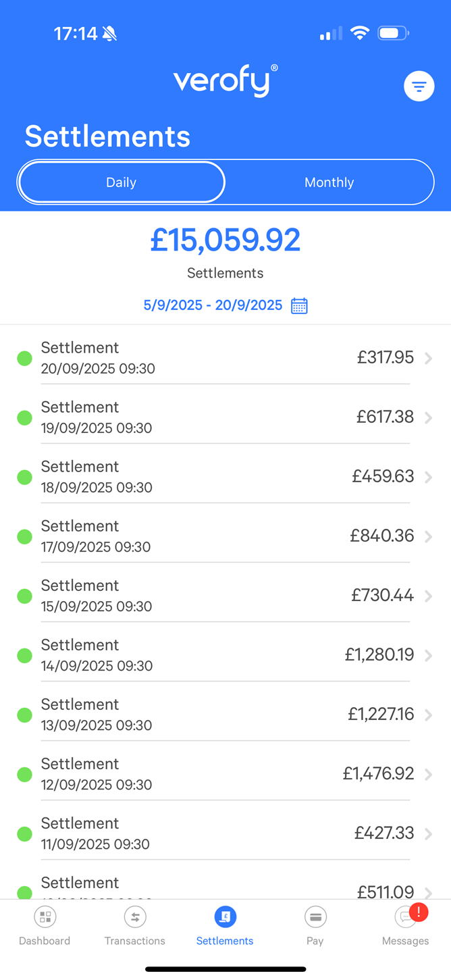
Task: Select the Transactions tab label
Action: (135, 941)
